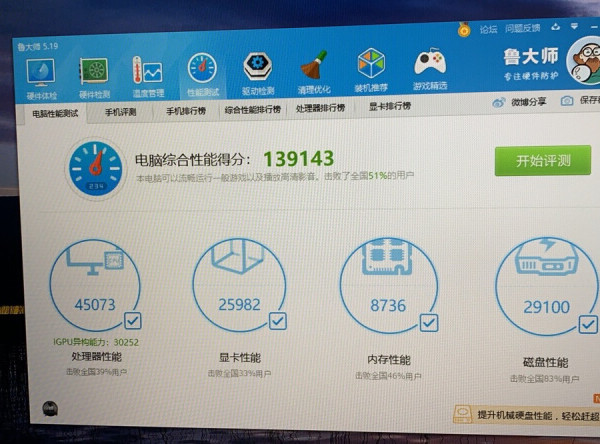Open 清理优化 cleanup broom icon
600x444 pixels.
tap(314, 65)
